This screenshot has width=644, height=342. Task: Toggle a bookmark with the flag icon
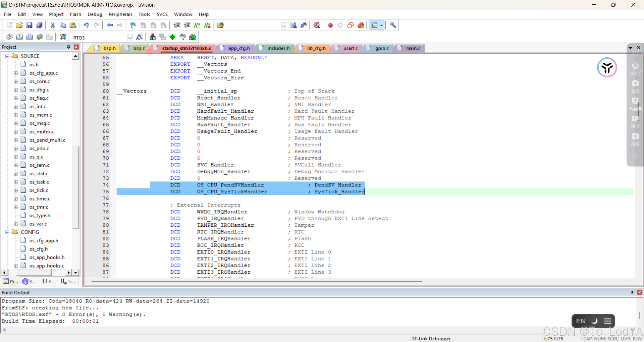133,25
